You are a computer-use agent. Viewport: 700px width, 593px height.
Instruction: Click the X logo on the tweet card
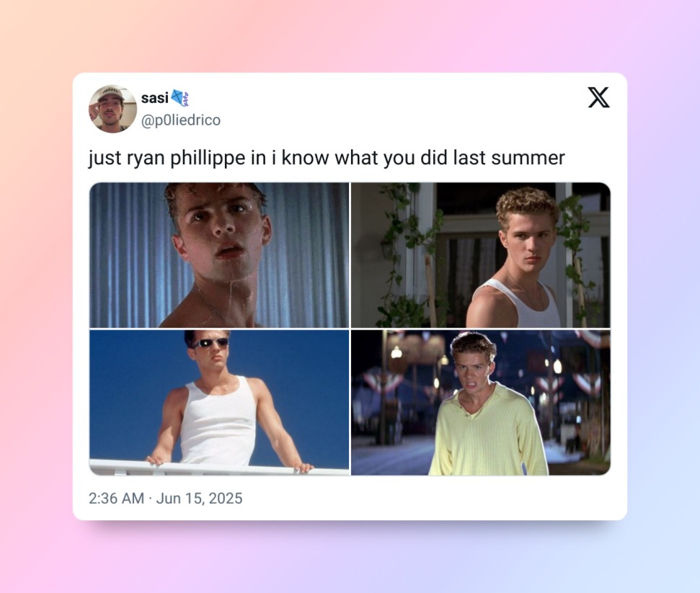tap(598, 97)
